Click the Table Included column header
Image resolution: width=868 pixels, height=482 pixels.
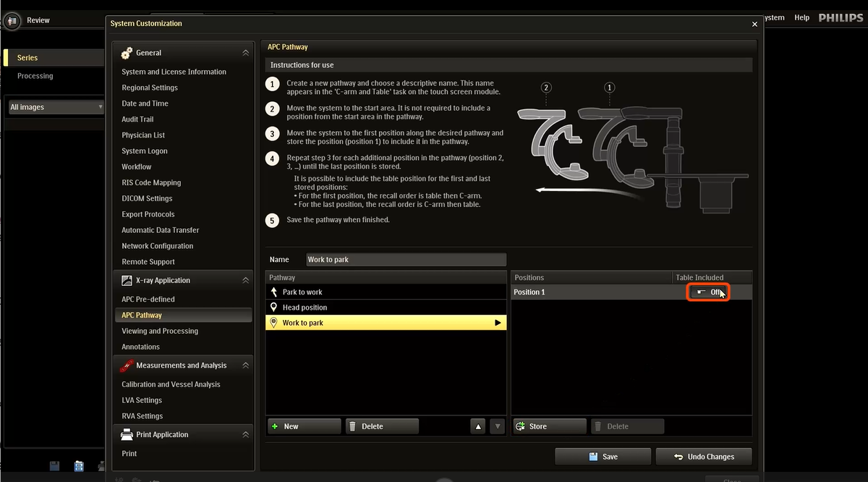coord(712,277)
